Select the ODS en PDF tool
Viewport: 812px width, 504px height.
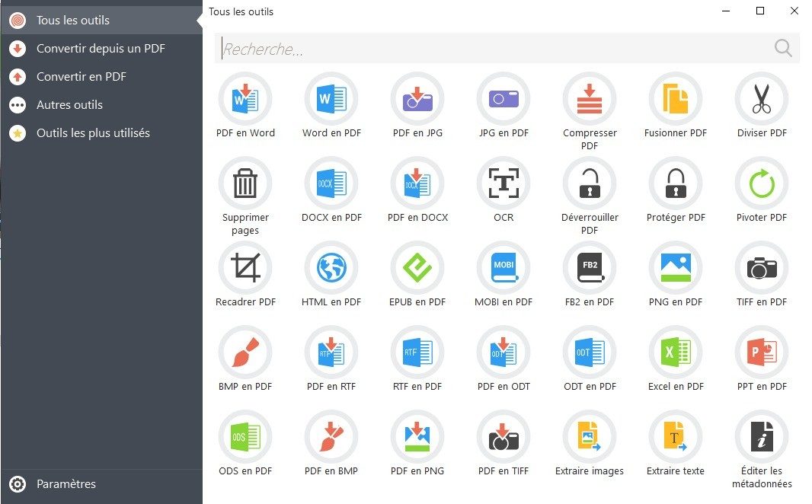click(x=245, y=437)
